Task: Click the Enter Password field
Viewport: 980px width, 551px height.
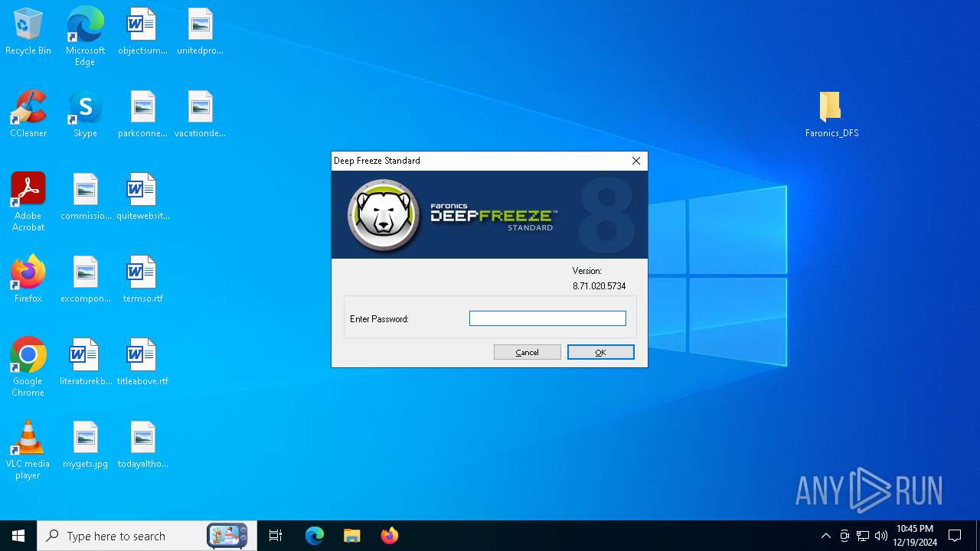Action: (x=547, y=318)
